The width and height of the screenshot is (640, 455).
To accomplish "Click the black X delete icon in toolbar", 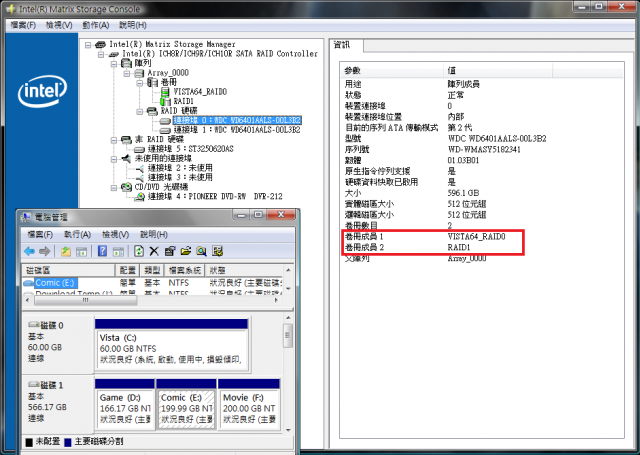I will coord(154,251).
